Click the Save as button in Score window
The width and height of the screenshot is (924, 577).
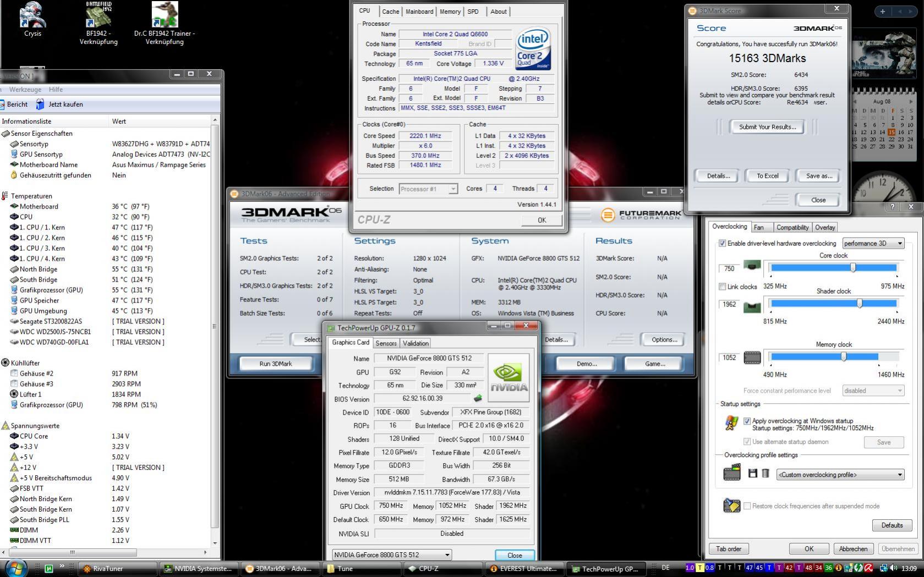click(819, 176)
